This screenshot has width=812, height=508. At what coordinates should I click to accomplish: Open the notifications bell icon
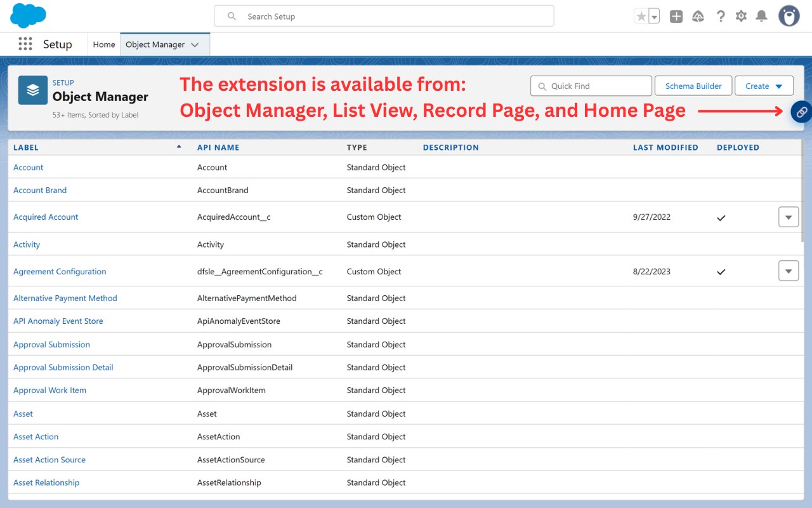762,17
